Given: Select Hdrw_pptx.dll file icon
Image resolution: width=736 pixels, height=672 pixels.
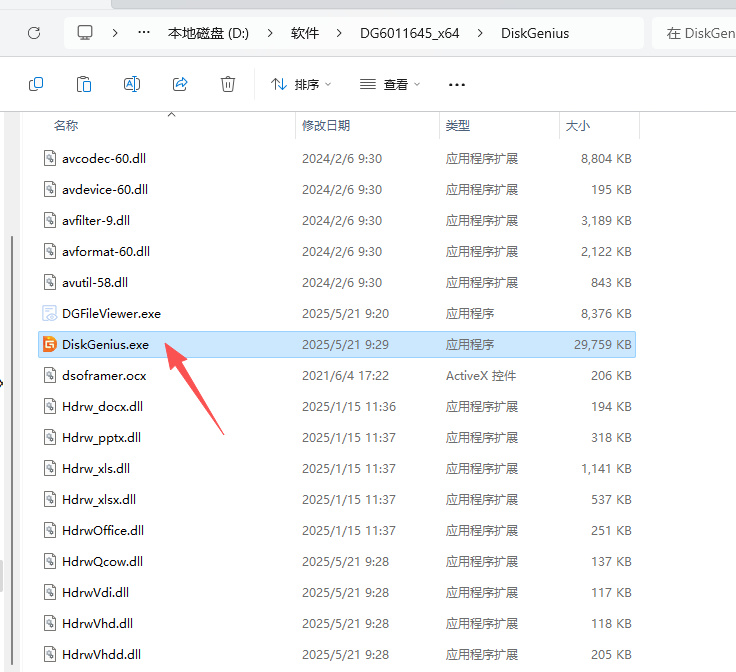Looking at the screenshot, I should coord(50,437).
